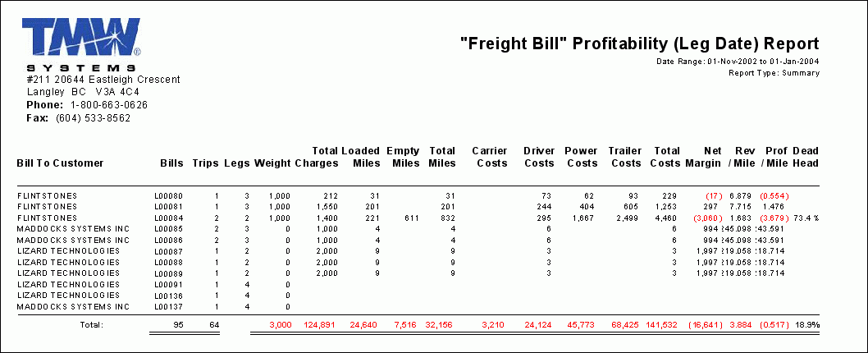Select the Date Range text line
This screenshot has height=353, width=868.
(x=738, y=62)
